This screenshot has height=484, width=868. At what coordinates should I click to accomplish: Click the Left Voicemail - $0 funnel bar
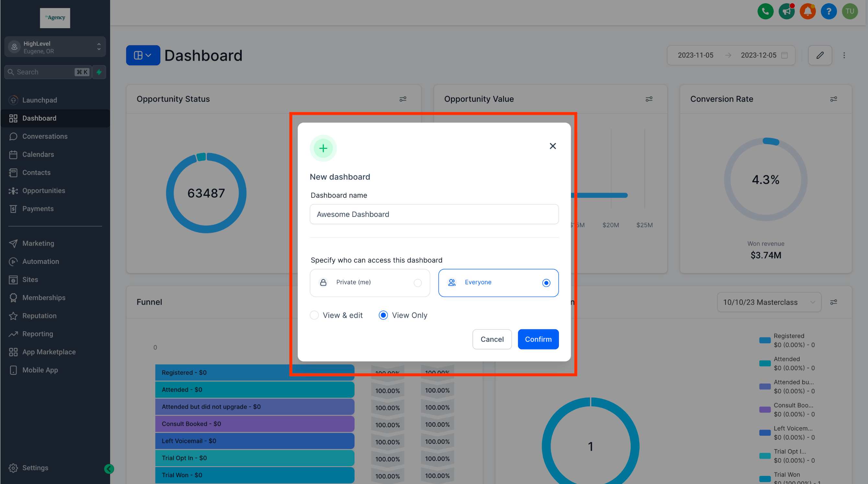(254, 441)
